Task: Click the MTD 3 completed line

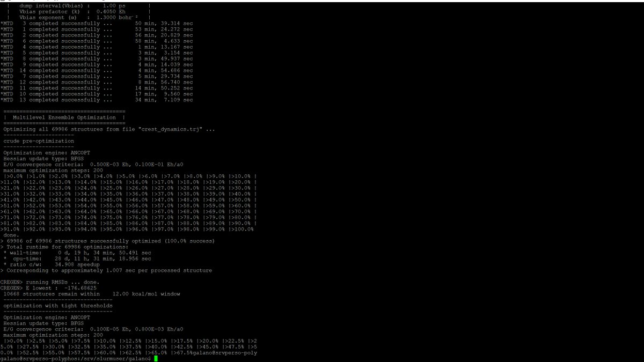Action: 97,23
